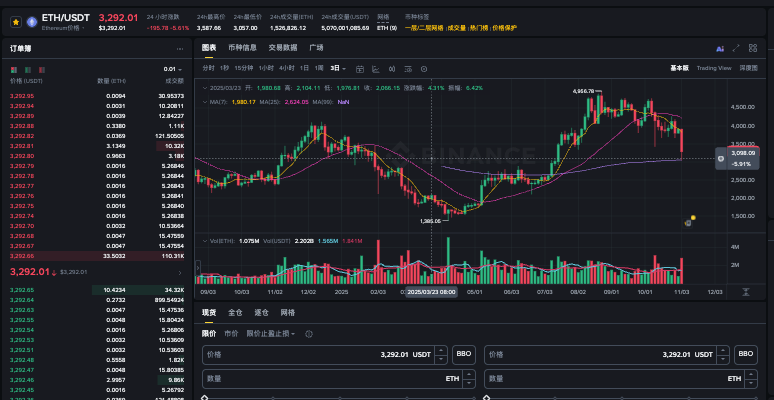The width and height of the screenshot is (774, 400).
Task: Click the info icon next to stop-limit
Action: pos(311,333)
